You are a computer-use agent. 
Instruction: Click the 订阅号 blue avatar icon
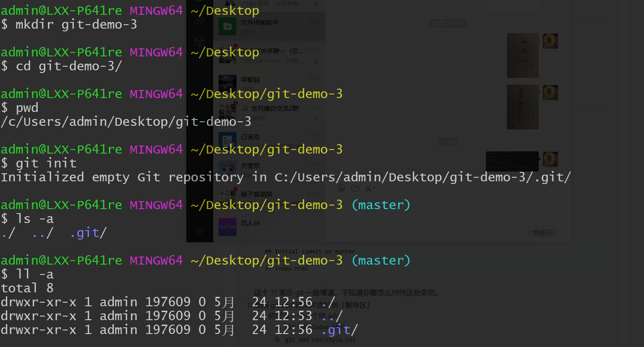tap(227, 141)
